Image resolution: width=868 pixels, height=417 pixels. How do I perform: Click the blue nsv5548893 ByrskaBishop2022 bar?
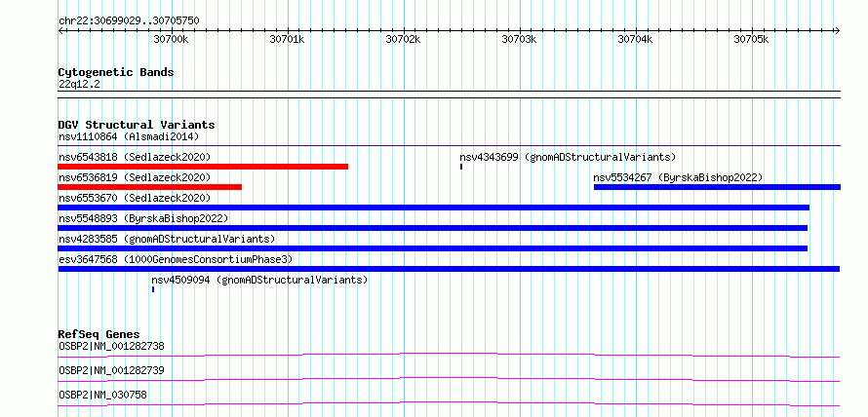[432, 228]
